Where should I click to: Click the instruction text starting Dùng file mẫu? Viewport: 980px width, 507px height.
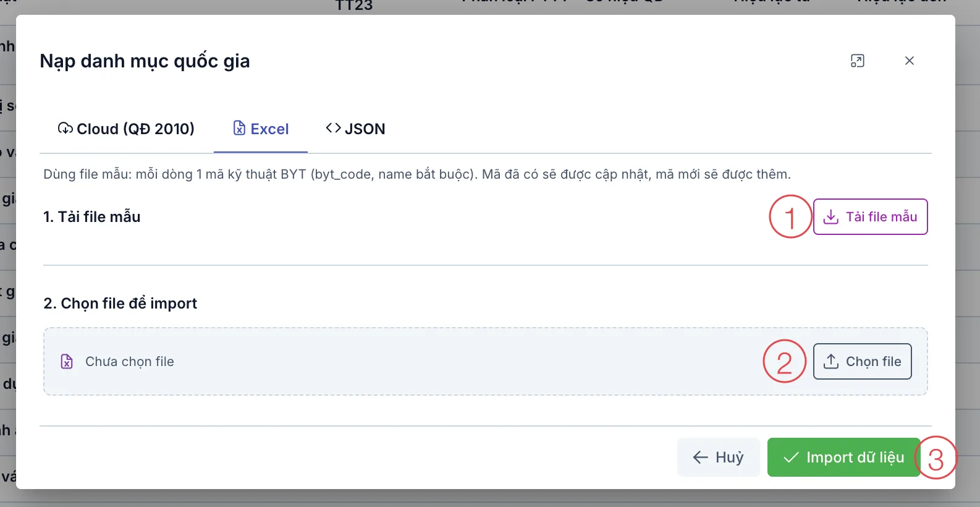click(x=417, y=174)
